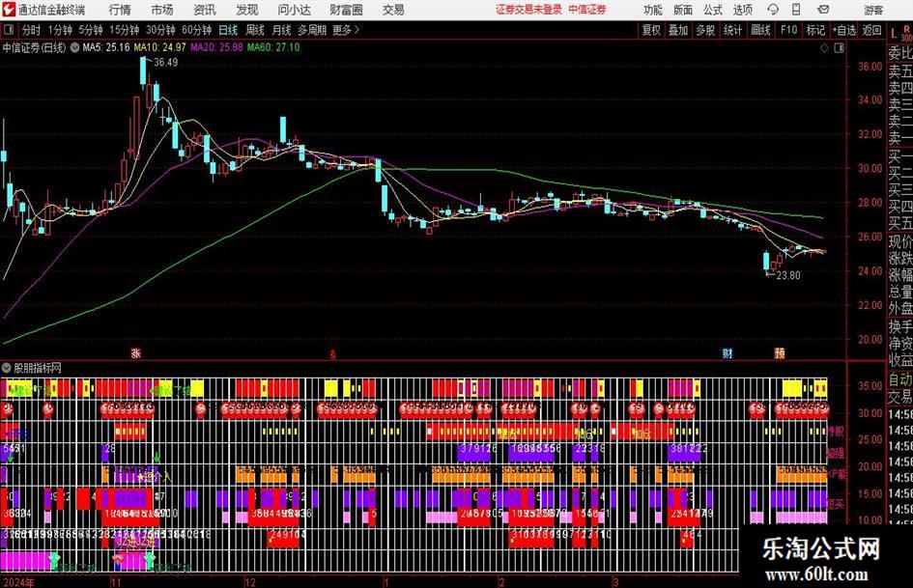Toggle the right info panel icon

(x=839, y=48)
